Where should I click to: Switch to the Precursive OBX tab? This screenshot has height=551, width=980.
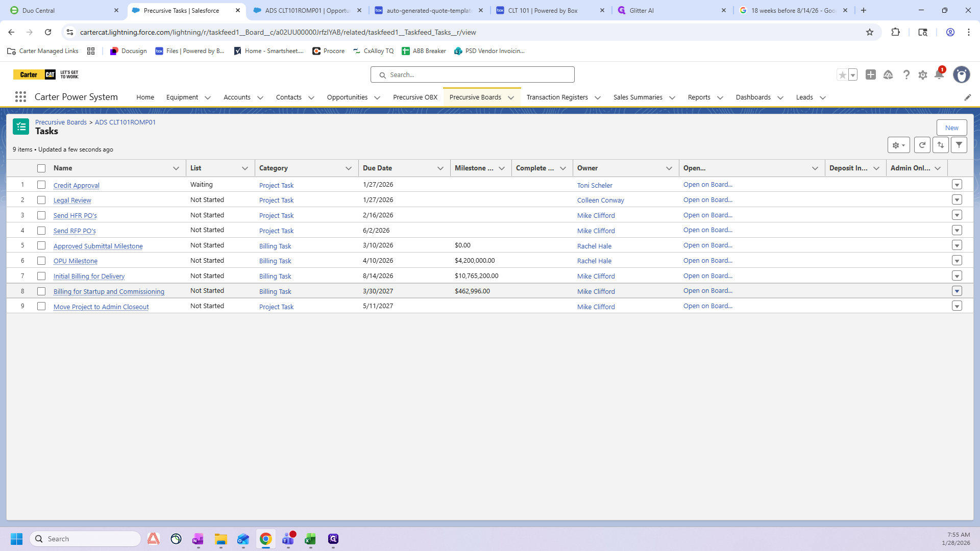[x=415, y=97]
